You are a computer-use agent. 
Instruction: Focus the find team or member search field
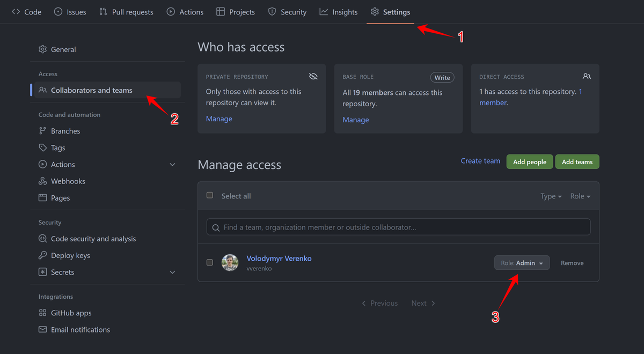click(398, 227)
